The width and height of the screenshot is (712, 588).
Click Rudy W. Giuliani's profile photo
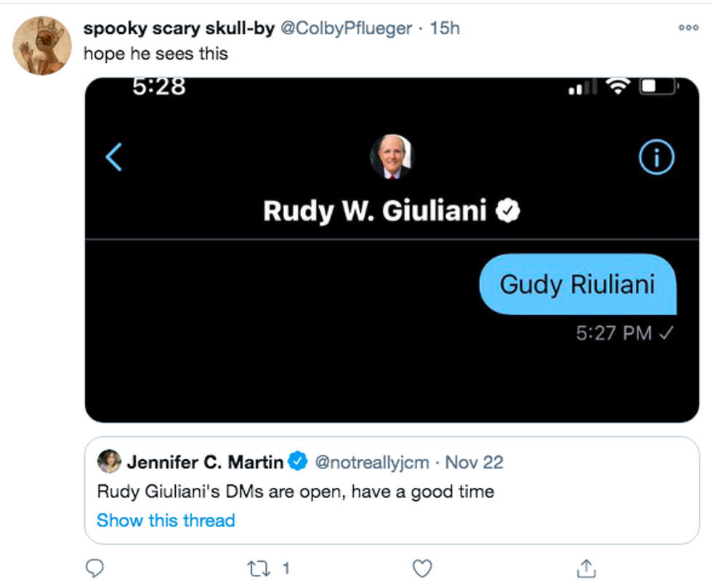[x=392, y=157]
